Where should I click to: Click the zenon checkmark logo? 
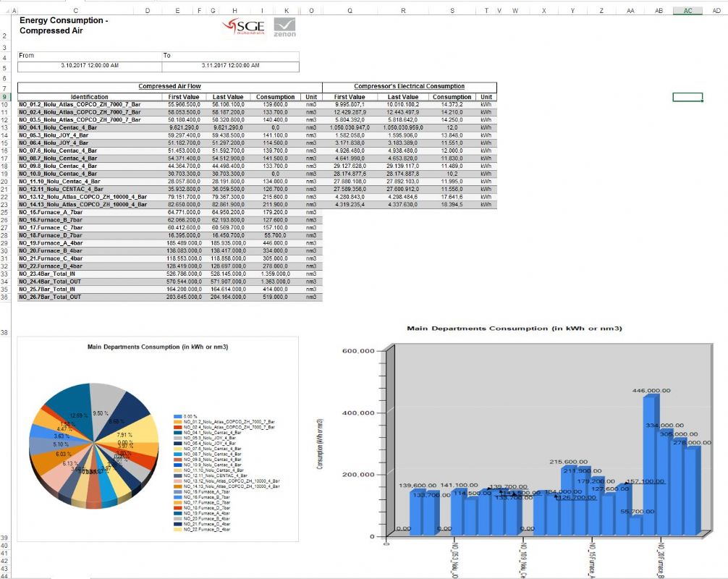point(284,28)
